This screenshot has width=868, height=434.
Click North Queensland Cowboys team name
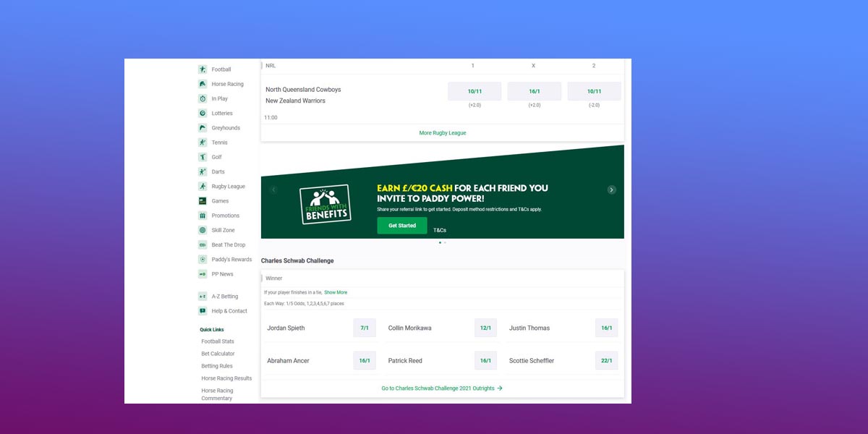[x=303, y=90]
